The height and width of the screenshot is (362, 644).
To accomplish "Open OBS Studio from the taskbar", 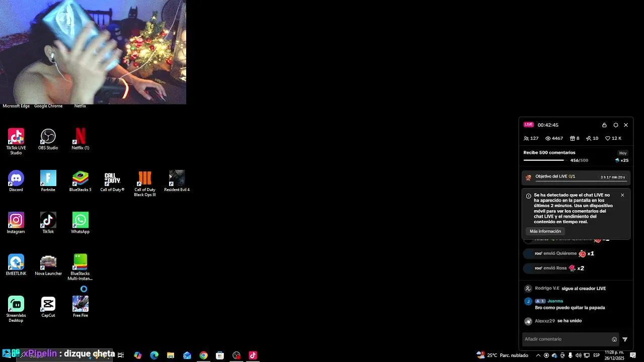I will pyautogui.click(x=236, y=355).
